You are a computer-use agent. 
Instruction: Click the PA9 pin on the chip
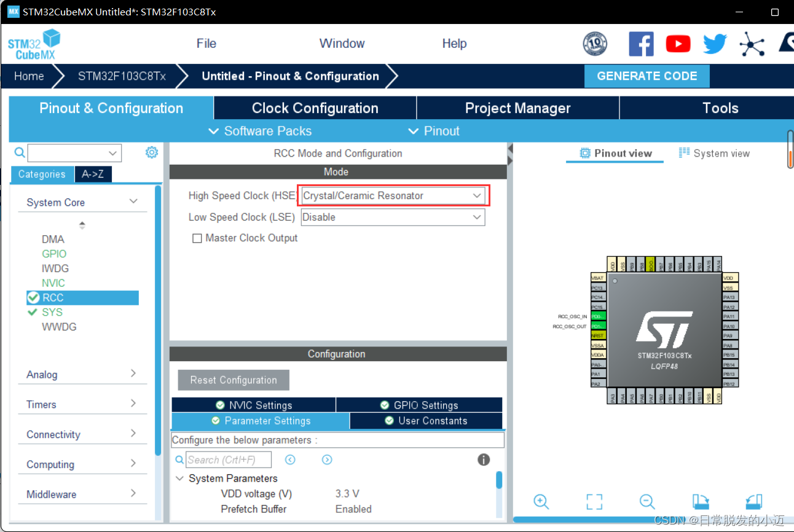pos(729,336)
